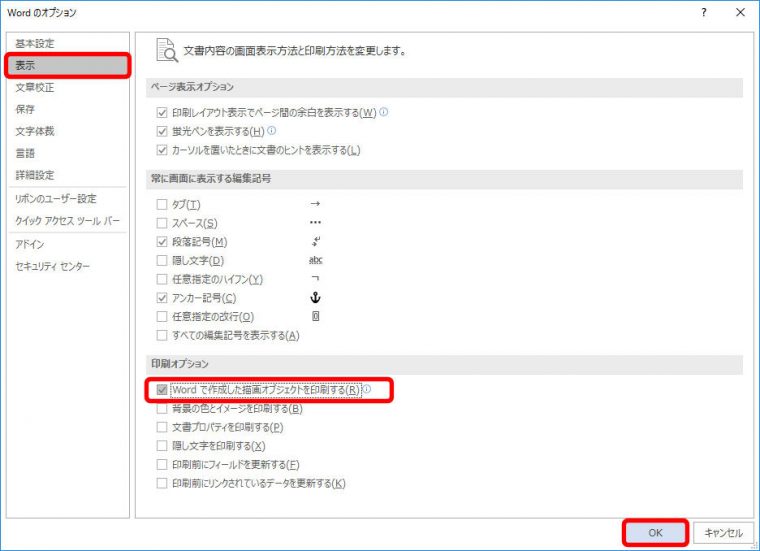Enable the 隠し文字(D) checkbox

(162, 261)
